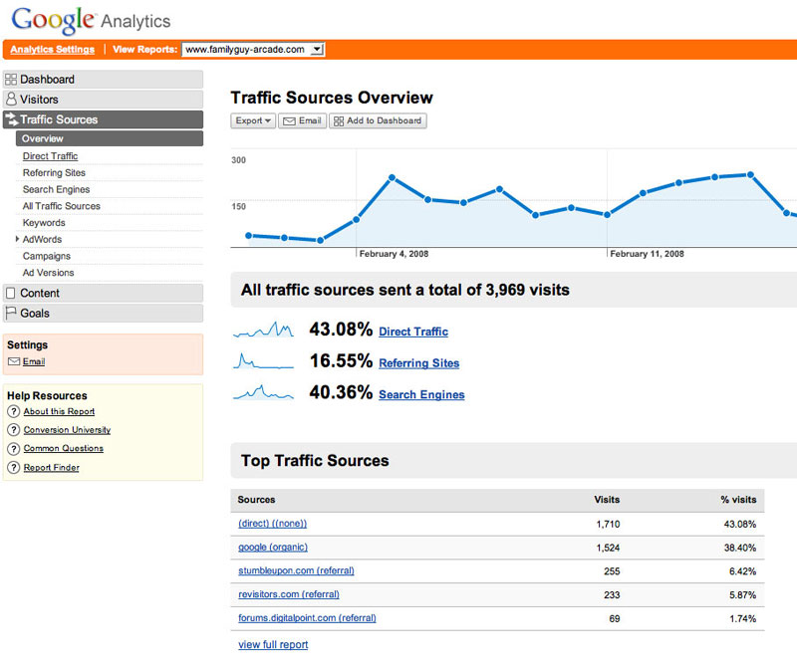
Task: Select Keywords from the sidebar menu
Action: tap(44, 223)
